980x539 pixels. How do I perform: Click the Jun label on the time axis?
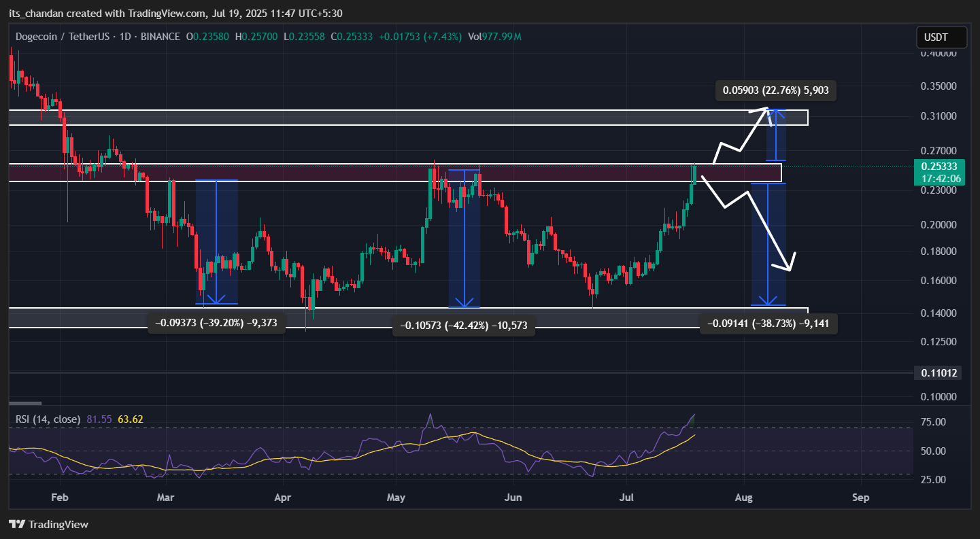click(x=513, y=498)
